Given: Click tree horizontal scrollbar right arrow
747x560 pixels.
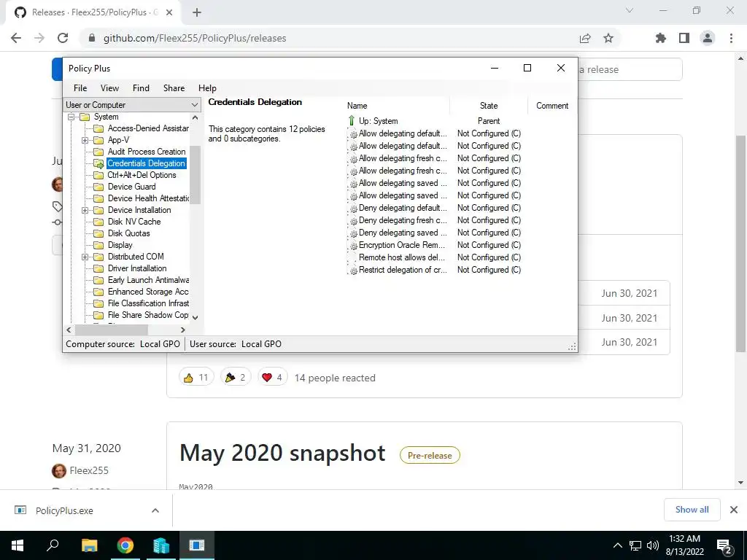Looking at the screenshot, I should 183,330.
